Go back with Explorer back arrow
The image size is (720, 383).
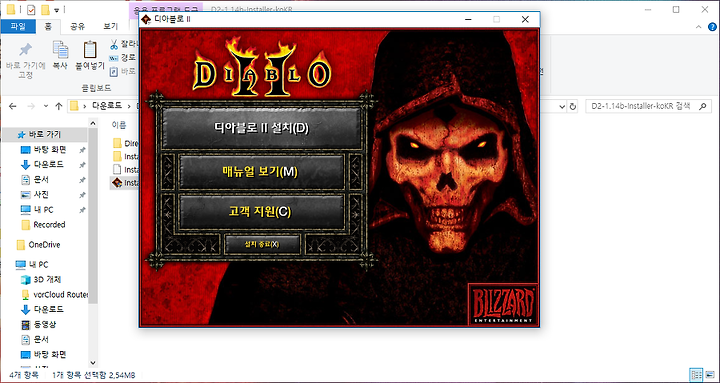(13, 106)
